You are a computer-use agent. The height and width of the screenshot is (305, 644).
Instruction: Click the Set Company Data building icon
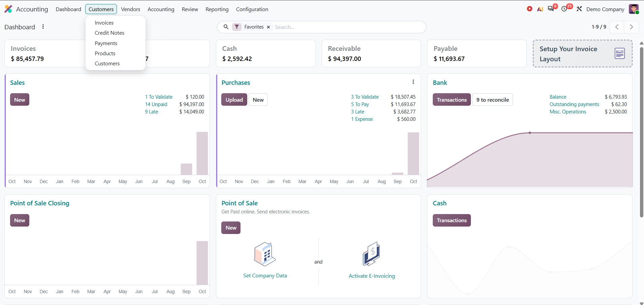tap(265, 254)
